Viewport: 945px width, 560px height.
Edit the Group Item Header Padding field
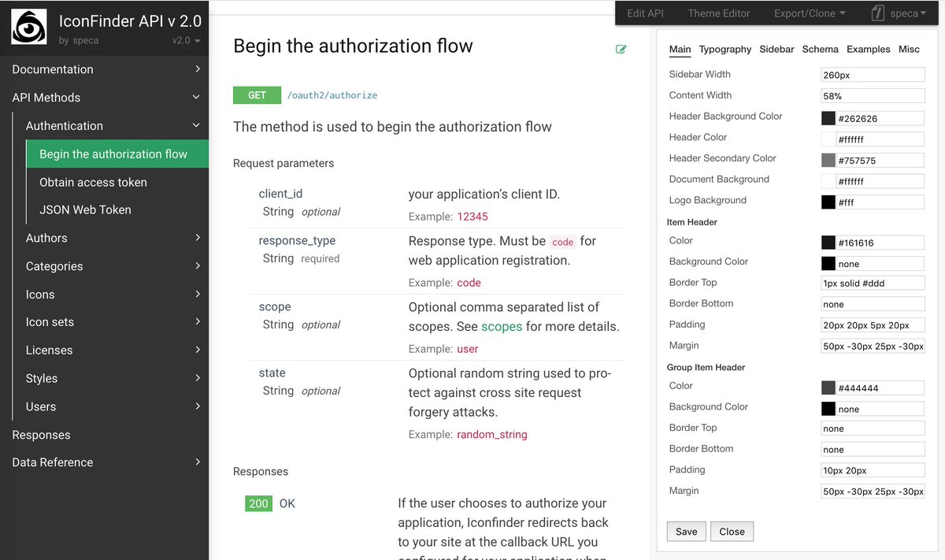tap(873, 470)
